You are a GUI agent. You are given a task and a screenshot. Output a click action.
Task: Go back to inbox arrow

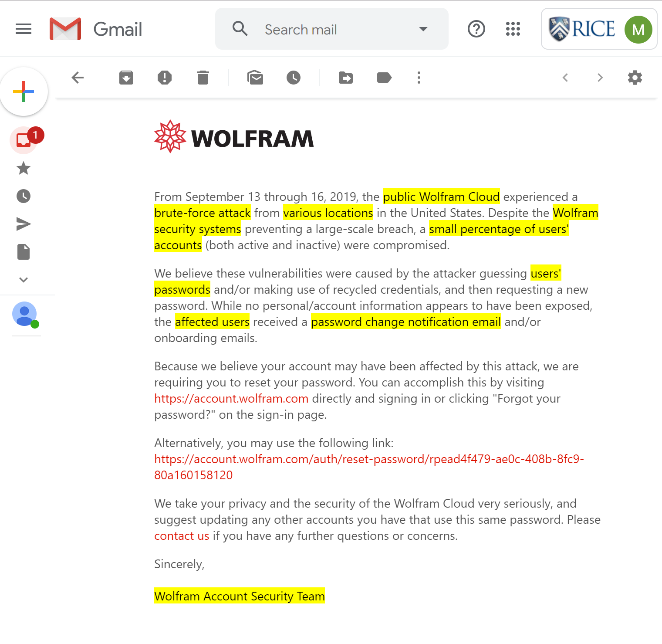[78, 78]
